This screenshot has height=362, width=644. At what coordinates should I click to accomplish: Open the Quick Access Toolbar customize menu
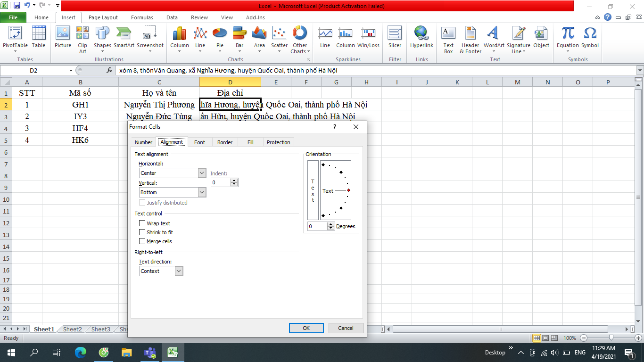(57, 6)
